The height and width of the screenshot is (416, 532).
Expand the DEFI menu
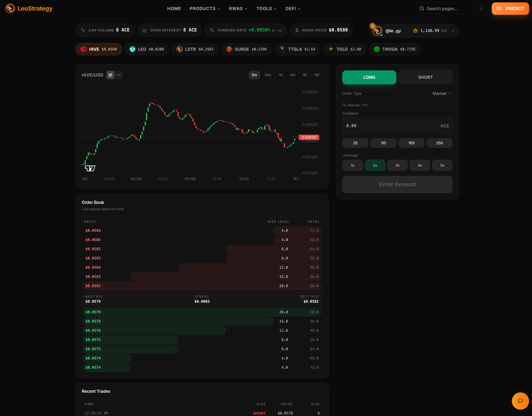click(x=293, y=9)
